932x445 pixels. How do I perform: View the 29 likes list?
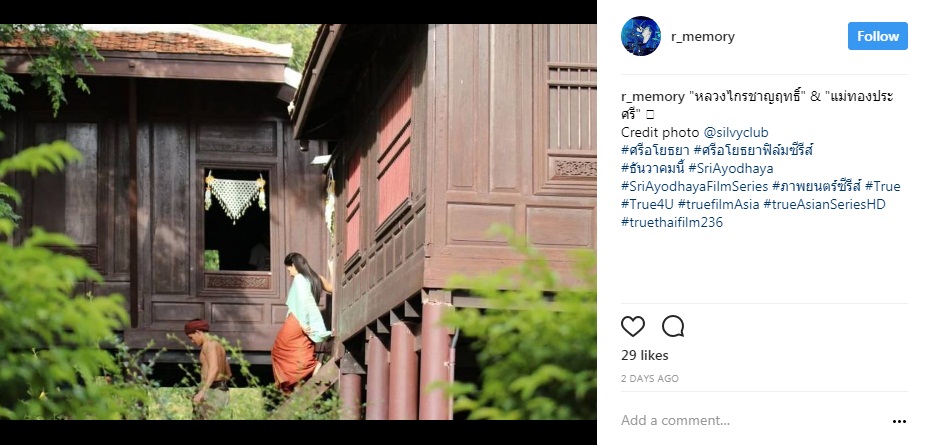[x=645, y=355]
